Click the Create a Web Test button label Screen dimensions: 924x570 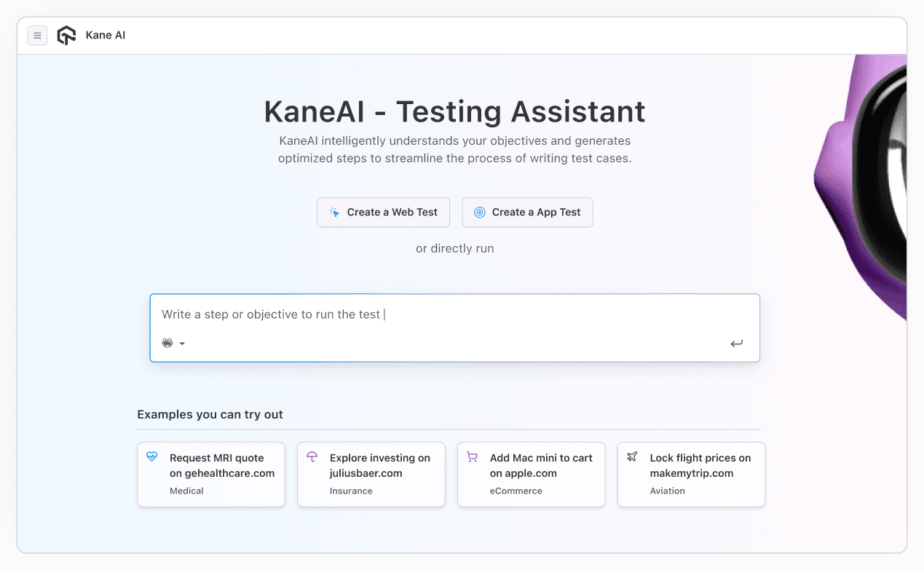pos(392,213)
